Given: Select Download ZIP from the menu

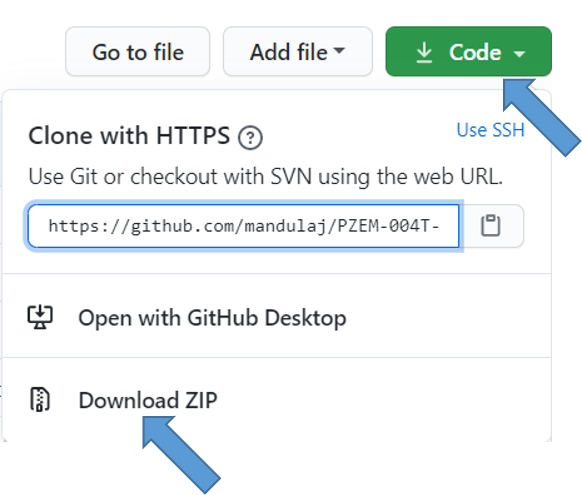Looking at the screenshot, I should click(x=277, y=400).
